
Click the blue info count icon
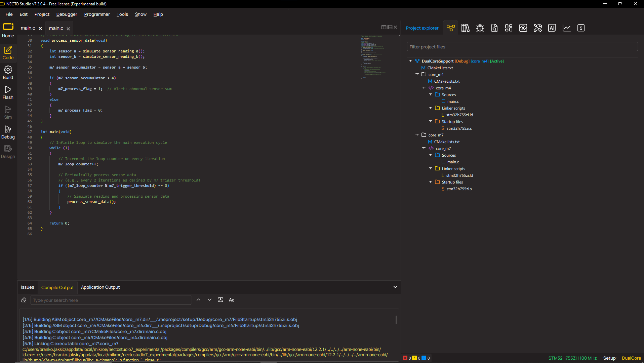tap(424, 358)
